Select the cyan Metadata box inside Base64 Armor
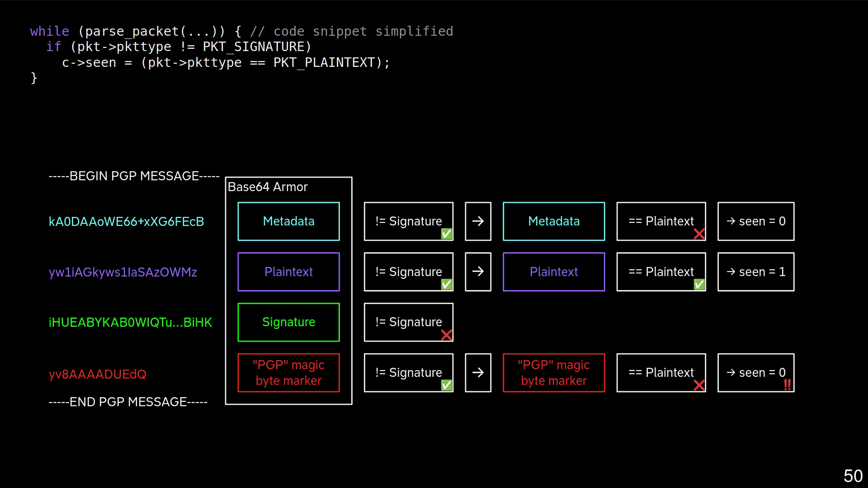Viewport: 868px width, 488px height. tap(288, 221)
